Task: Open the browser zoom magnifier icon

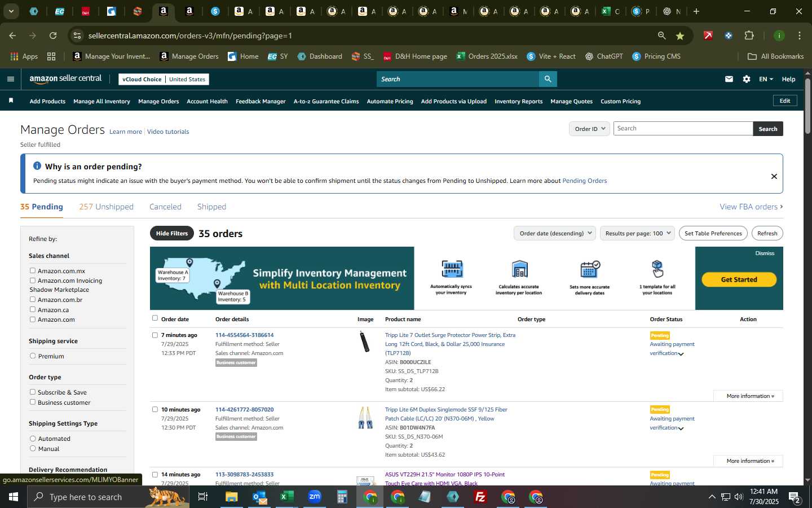Action: click(661, 36)
